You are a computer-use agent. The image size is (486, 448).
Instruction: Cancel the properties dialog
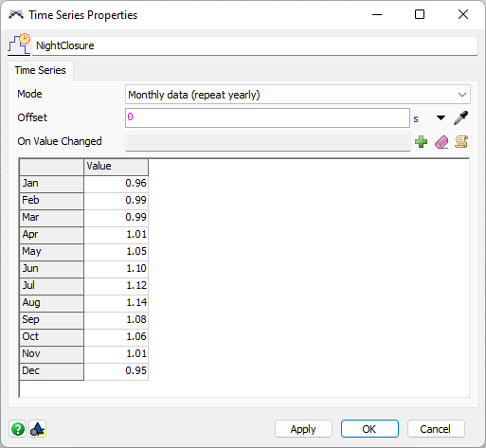click(x=436, y=429)
